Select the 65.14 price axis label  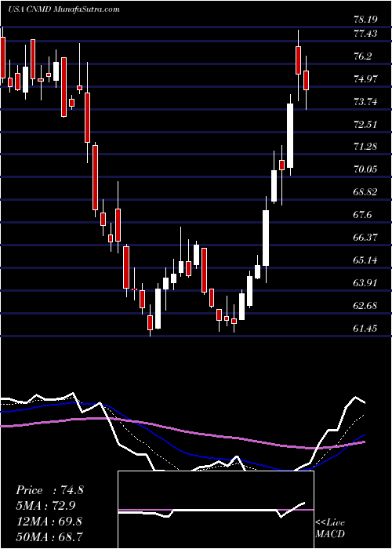pyautogui.click(x=367, y=260)
